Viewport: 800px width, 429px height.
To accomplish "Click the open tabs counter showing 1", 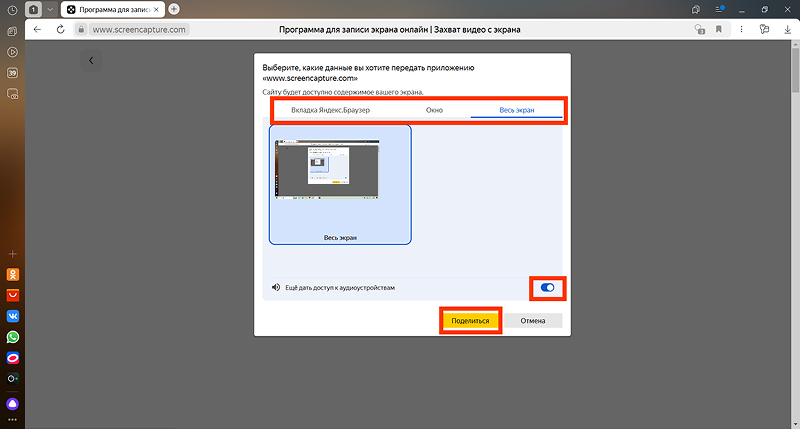I will (x=33, y=10).
